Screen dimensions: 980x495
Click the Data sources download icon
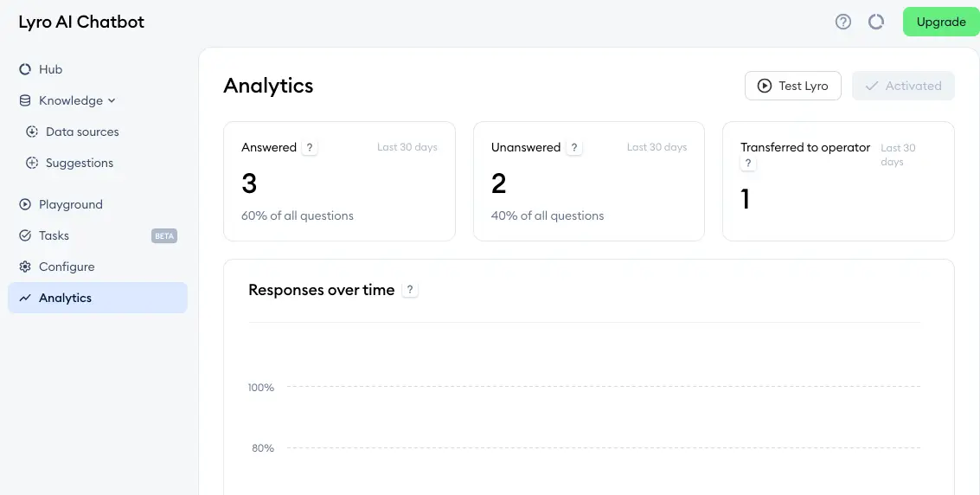32,132
